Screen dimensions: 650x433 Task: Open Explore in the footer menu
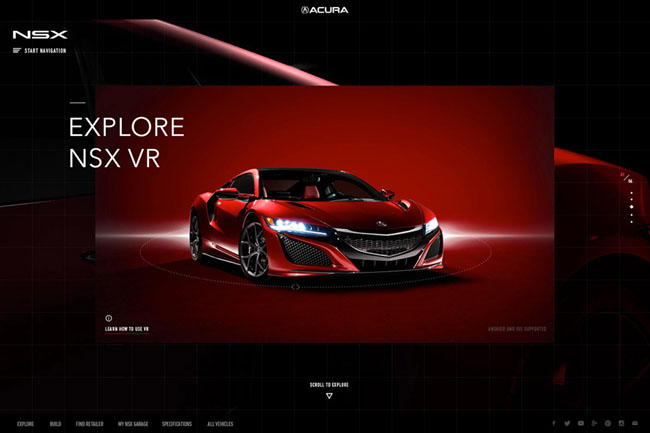point(25,424)
